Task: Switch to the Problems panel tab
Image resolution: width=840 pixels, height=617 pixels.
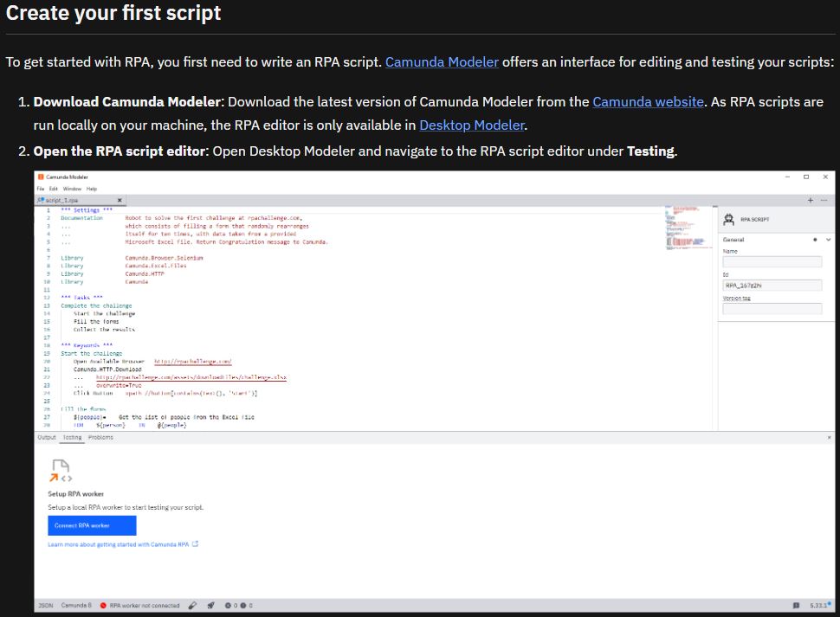Action: point(100,437)
